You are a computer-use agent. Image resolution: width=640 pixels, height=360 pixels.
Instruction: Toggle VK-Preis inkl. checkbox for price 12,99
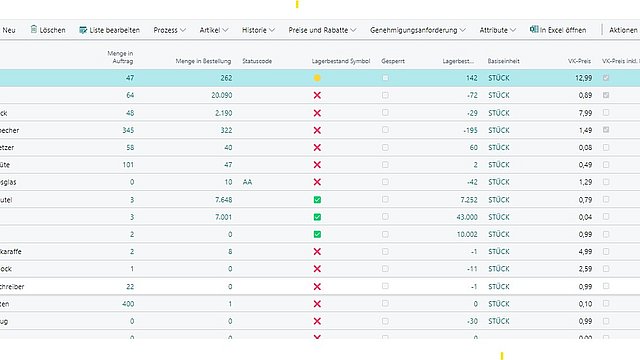[x=606, y=78]
